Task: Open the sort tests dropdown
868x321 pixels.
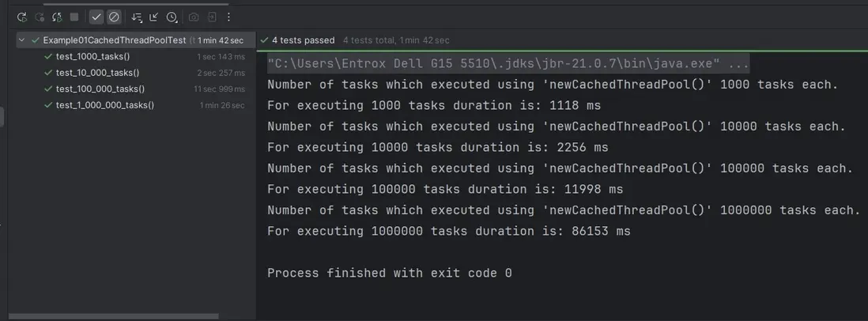Action: 137,17
